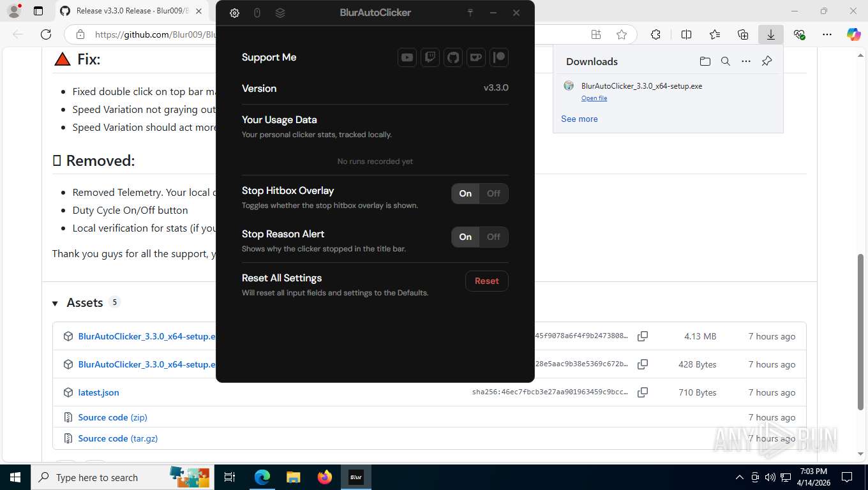
Task: Copy sha256 of latest.json
Action: click(643, 392)
